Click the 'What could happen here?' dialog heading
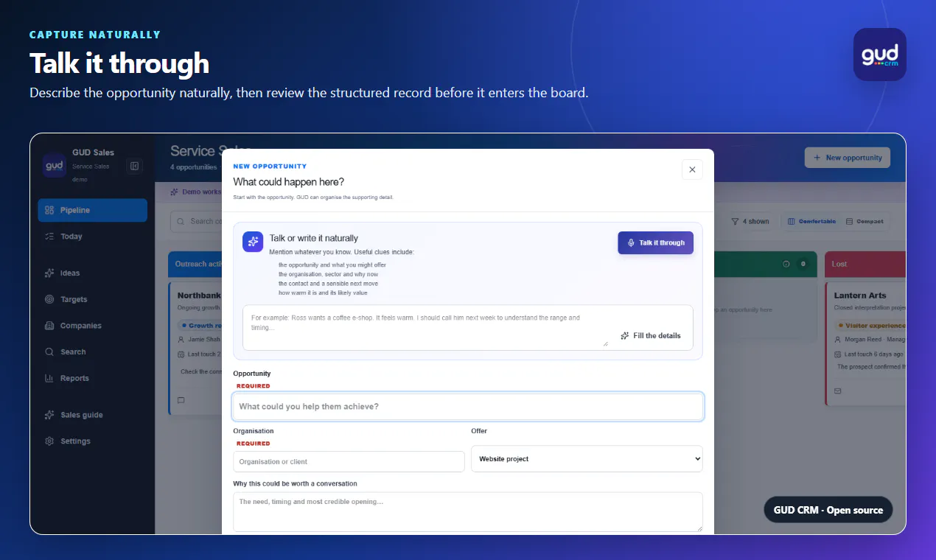Viewport: 936px width, 560px height. 288,182
